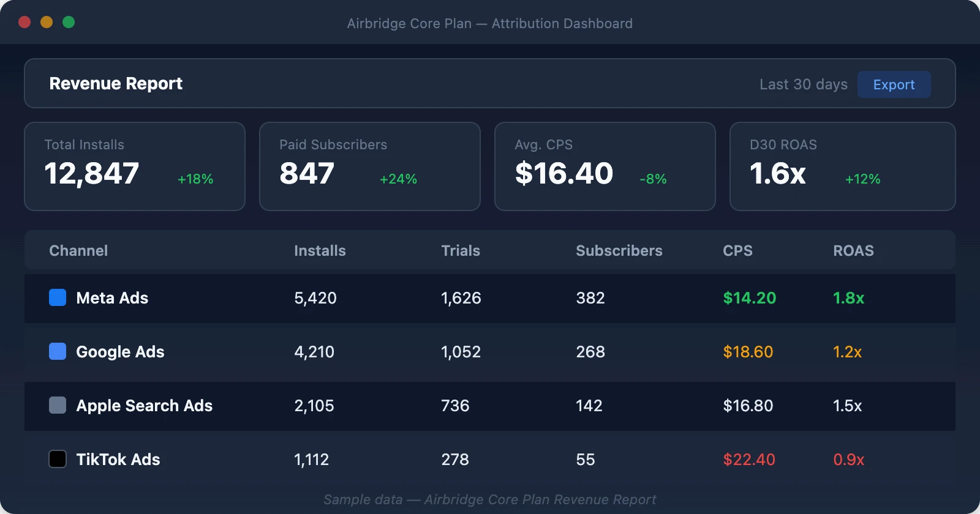Click the Channel column header
The width and height of the screenshot is (980, 514).
(x=78, y=250)
